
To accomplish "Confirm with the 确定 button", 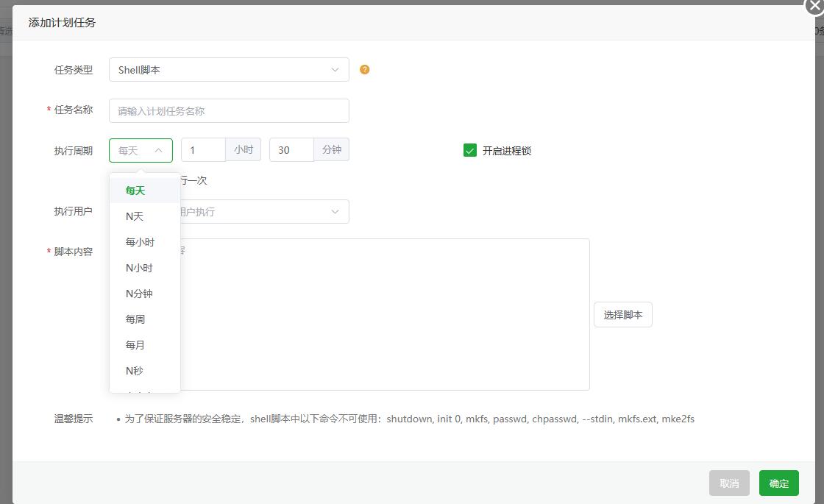I will [779, 483].
